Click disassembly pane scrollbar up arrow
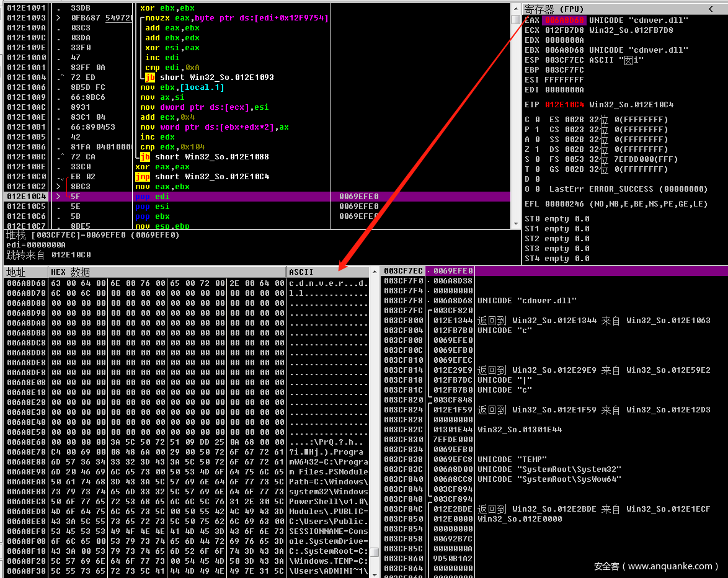 515,7
